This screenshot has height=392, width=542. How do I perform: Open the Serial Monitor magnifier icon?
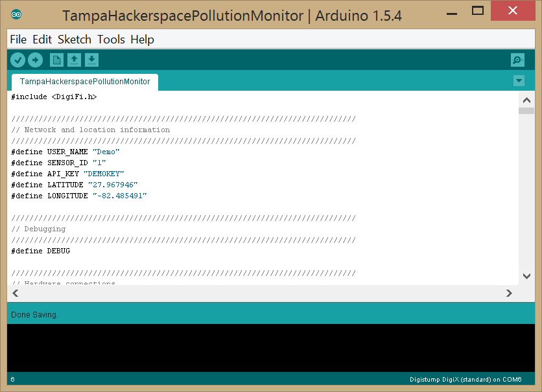click(517, 60)
